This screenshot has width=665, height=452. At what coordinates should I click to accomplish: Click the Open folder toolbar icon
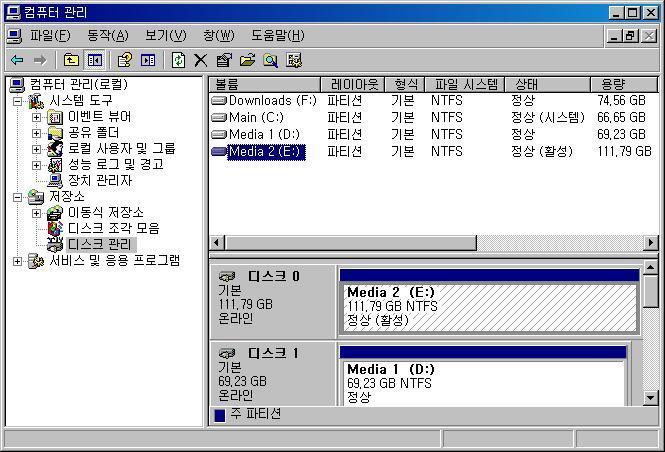(x=247, y=60)
